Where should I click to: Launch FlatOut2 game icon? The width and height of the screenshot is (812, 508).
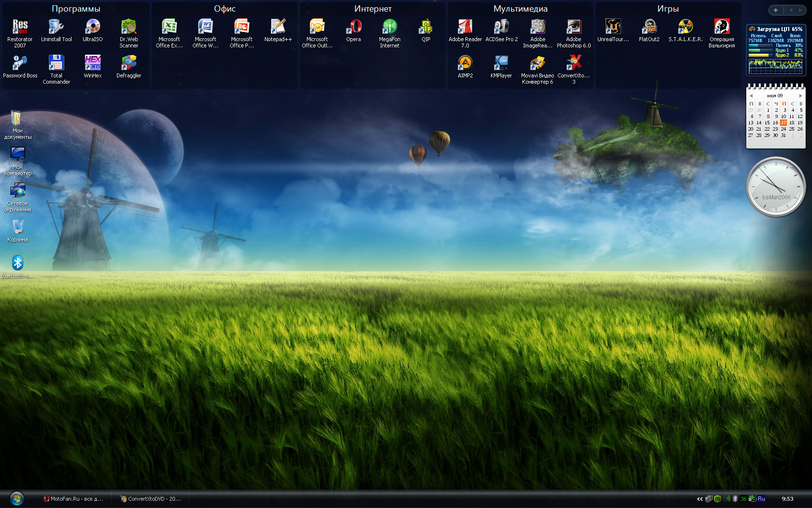point(649,30)
